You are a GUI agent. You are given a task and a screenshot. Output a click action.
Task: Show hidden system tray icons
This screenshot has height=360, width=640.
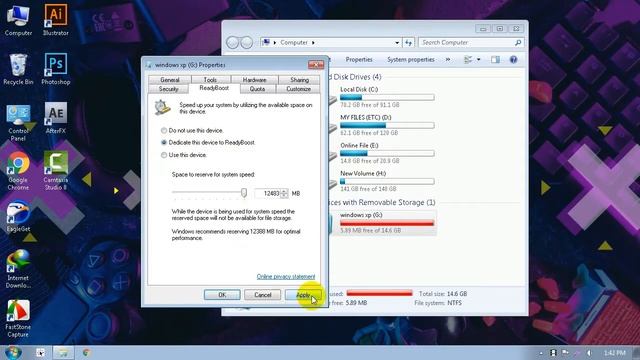[x=541, y=353]
